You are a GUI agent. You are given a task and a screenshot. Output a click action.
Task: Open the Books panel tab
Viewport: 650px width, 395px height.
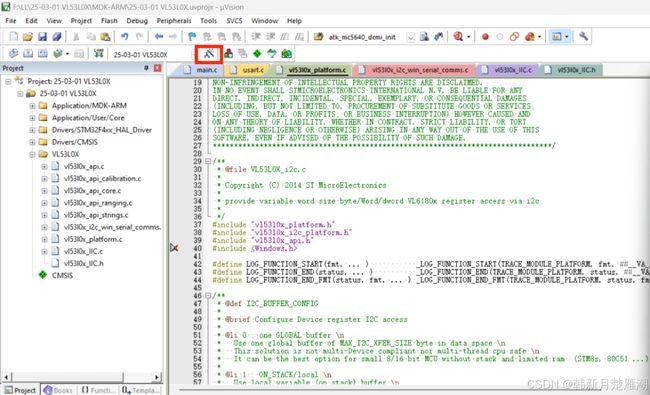tap(58, 390)
